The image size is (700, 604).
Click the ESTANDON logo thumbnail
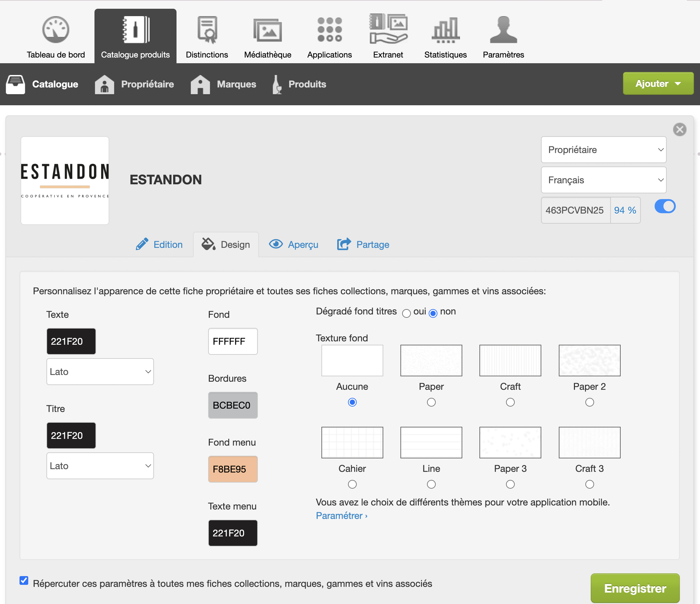(x=65, y=181)
